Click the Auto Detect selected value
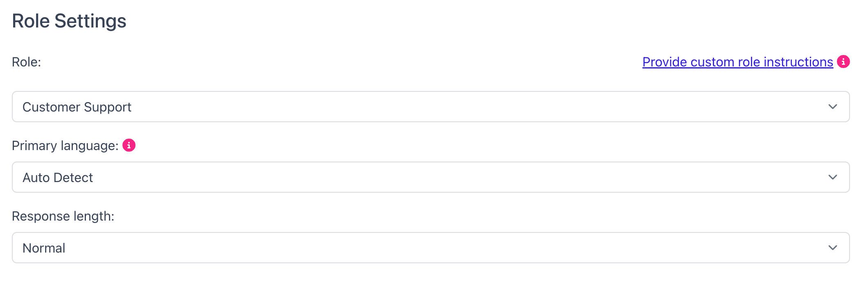 pos(58,178)
